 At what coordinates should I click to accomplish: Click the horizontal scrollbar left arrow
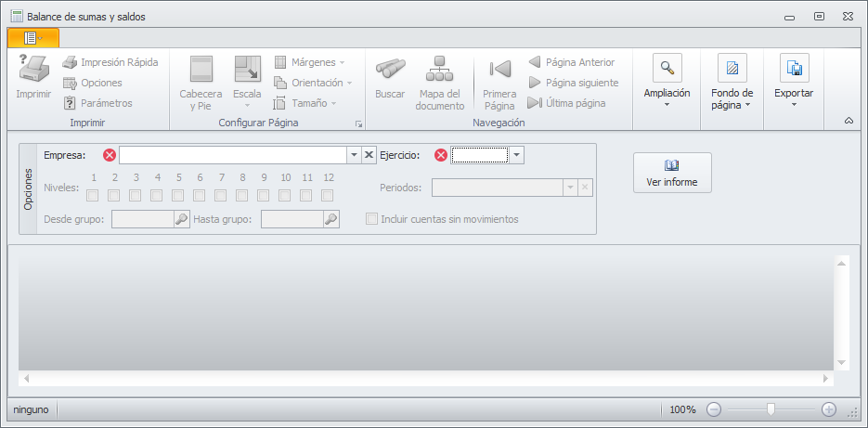pyautogui.click(x=26, y=379)
